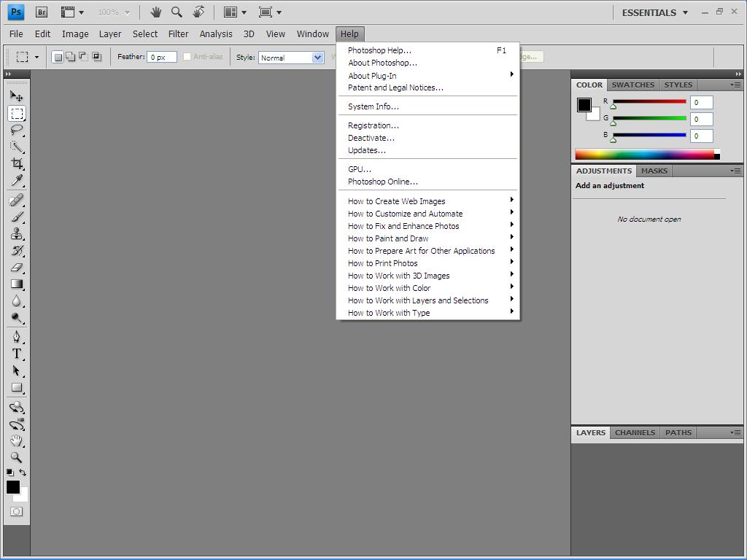
Task: Select the Quick Selection tool
Action: [x=17, y=147]
